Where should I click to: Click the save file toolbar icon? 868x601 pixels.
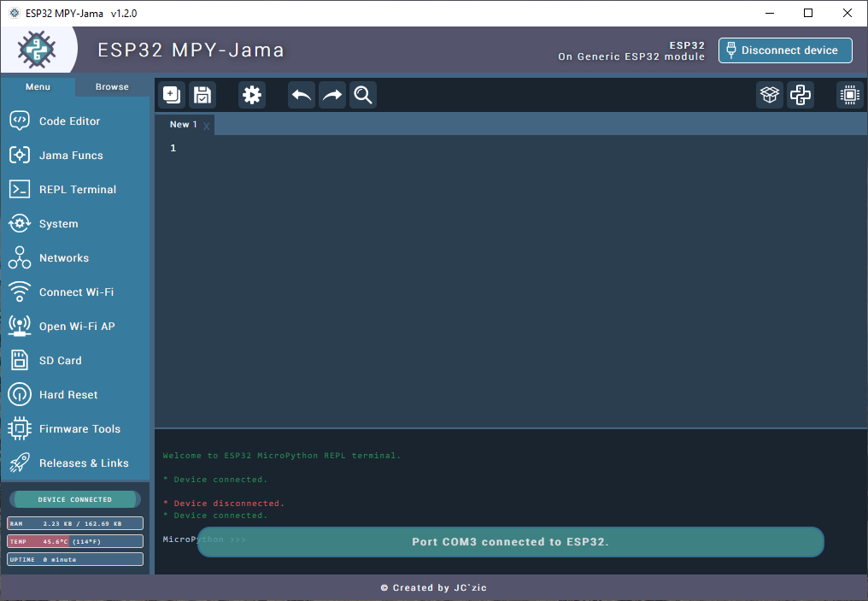(x=202, y=95)
